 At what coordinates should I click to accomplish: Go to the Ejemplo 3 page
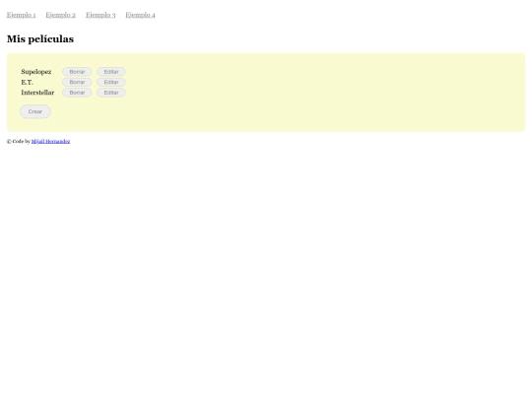pyautogui.click(x=100, y=15)
